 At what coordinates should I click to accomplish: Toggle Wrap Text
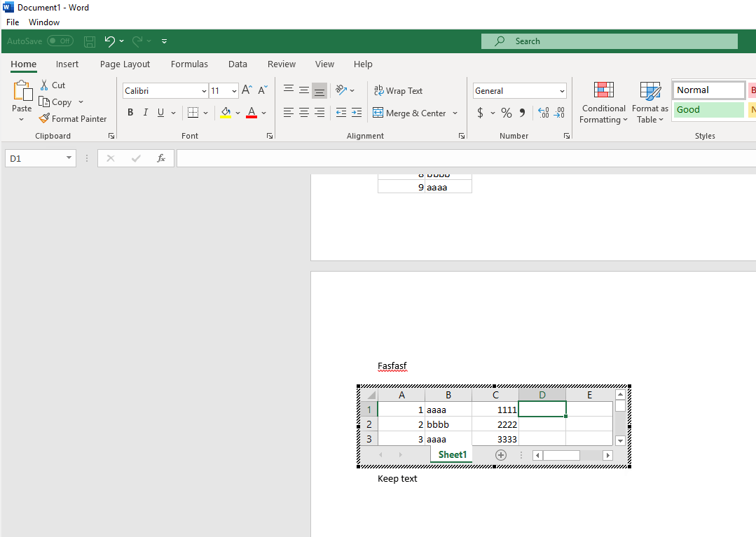[398, 90]
